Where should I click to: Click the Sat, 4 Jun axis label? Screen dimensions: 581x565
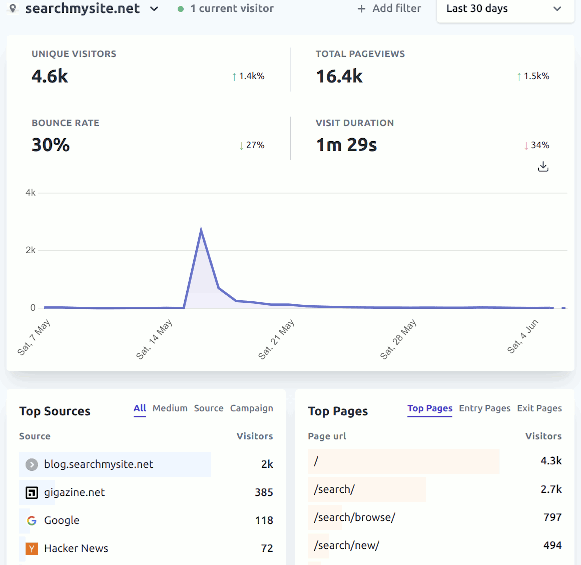click(x=522, y=336)
